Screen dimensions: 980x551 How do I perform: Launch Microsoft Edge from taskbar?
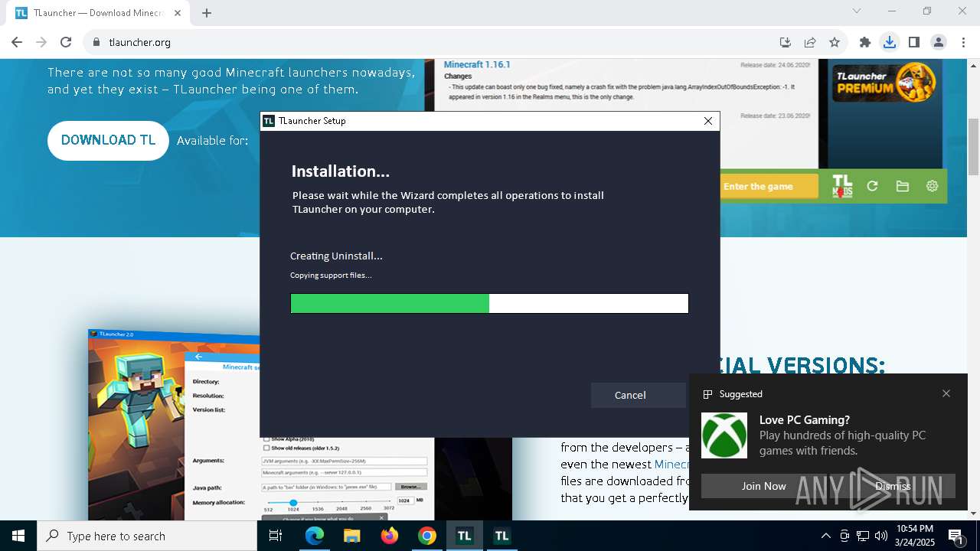[x=315, y=536]
